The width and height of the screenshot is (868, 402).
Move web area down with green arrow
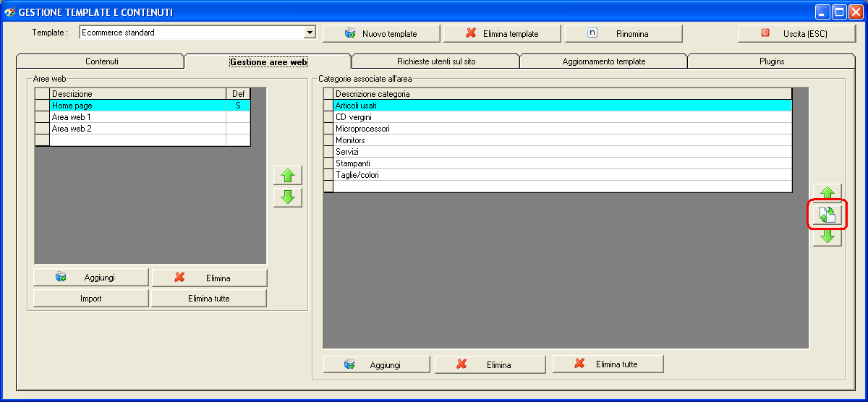click(288, 197)
